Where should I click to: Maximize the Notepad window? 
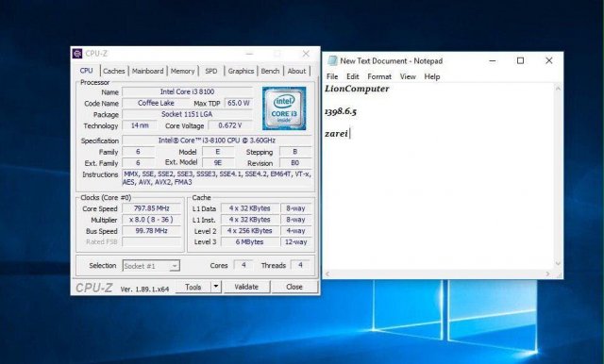pyautogui.click(x=520, y=60)
